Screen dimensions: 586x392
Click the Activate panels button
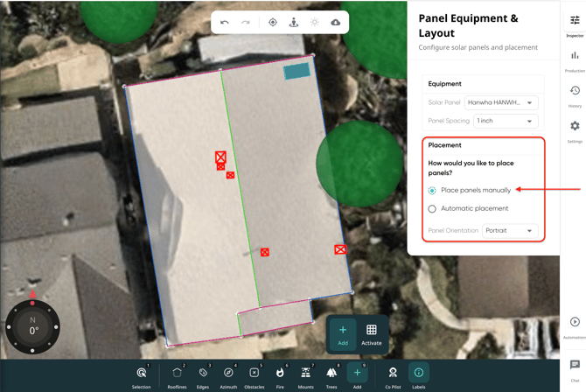point(372,334)
